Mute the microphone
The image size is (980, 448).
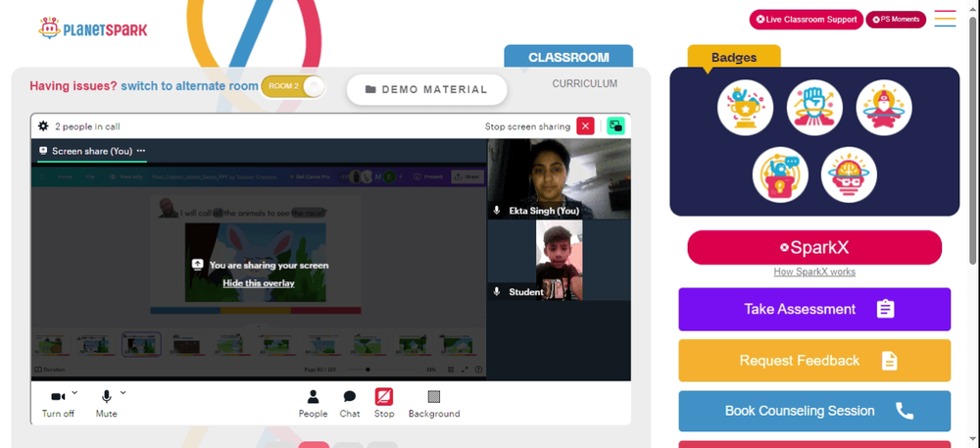(106, 404)
